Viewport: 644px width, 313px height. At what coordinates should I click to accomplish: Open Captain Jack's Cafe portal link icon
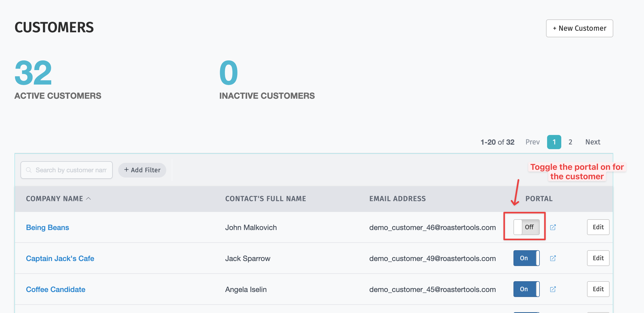(553, 258)
